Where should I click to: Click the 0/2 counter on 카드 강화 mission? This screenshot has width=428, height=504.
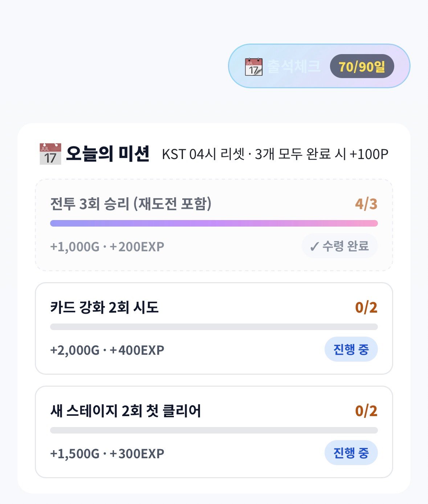(366, 308)
